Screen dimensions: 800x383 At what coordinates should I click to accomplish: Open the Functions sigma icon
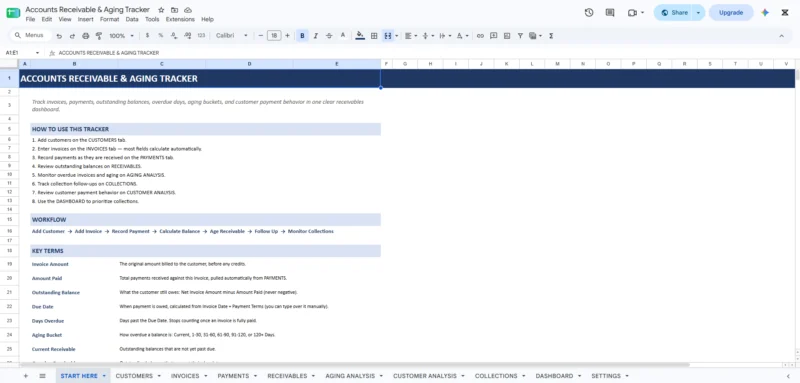point(551,36)
